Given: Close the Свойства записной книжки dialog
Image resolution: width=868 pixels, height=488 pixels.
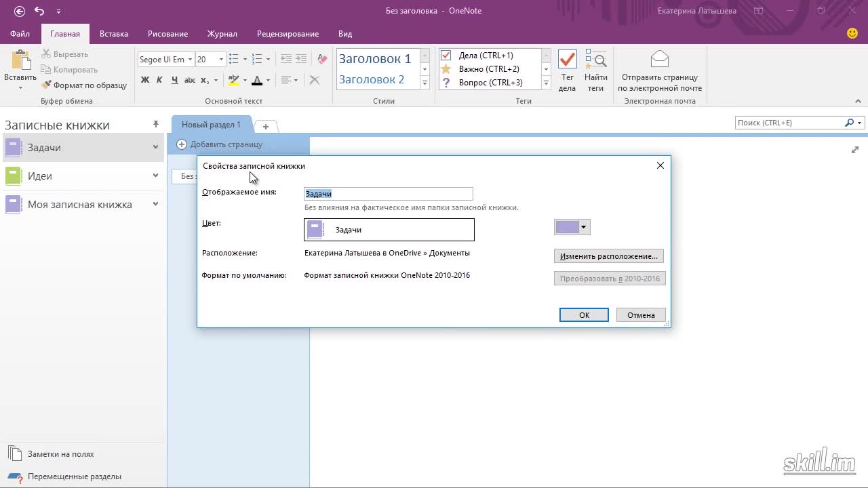Looking at the screenshot, I should tap(660, 165).
